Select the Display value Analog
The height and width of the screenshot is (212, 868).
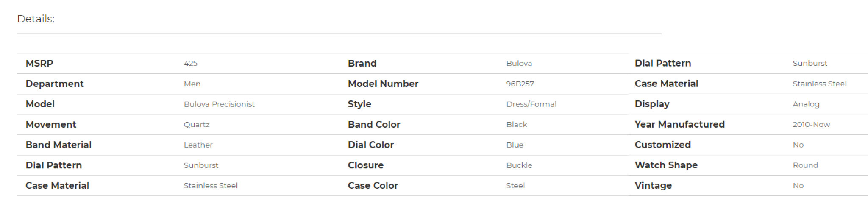tap(806, 104)
